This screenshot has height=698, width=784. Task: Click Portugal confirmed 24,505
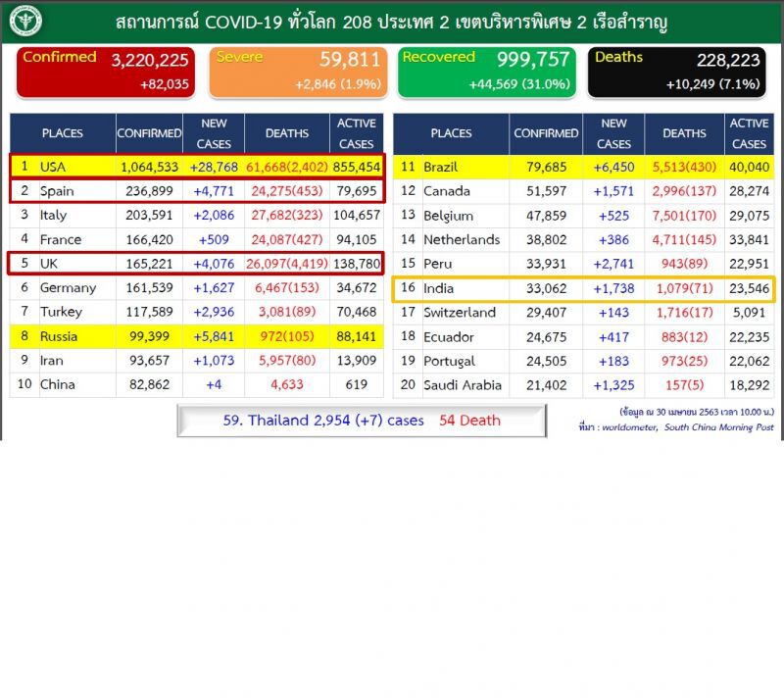[547, 361]
